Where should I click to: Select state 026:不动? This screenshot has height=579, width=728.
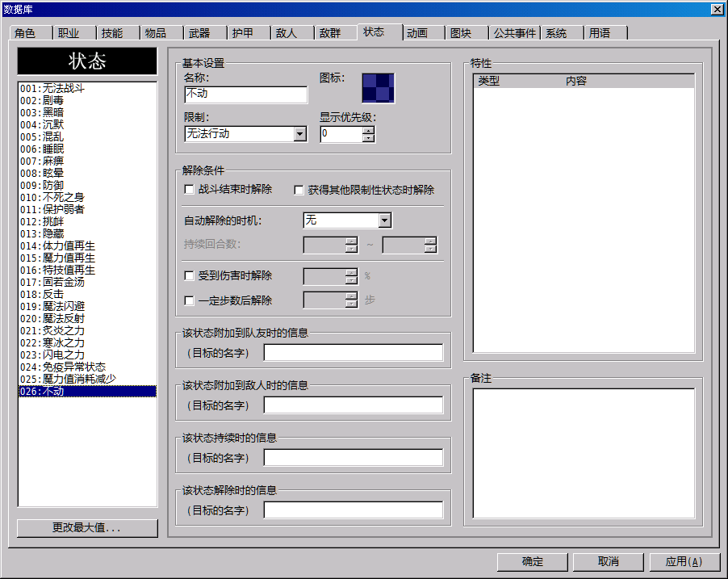point(87,392)
